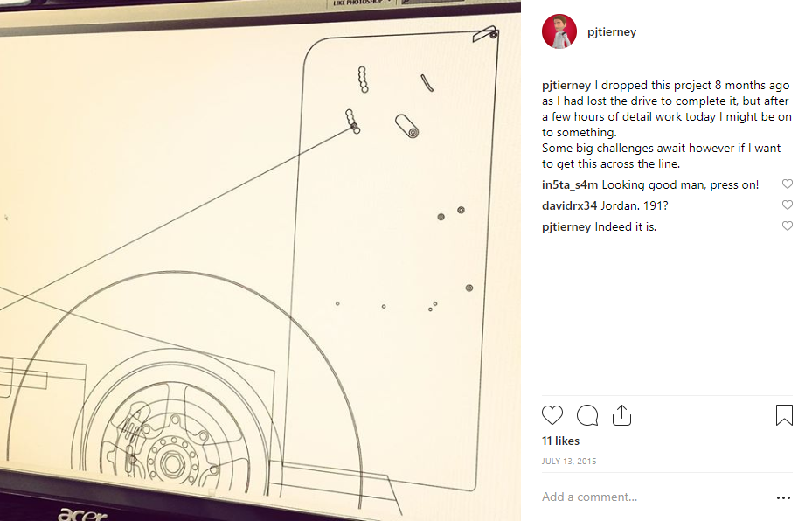Click the caption text about the dropped project
The height and width of the screenshot is (521, 812).
point(667,124)
